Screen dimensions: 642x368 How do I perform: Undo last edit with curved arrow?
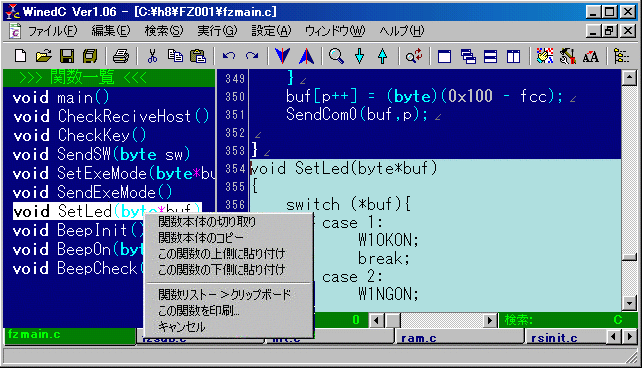tap(229, 56)
